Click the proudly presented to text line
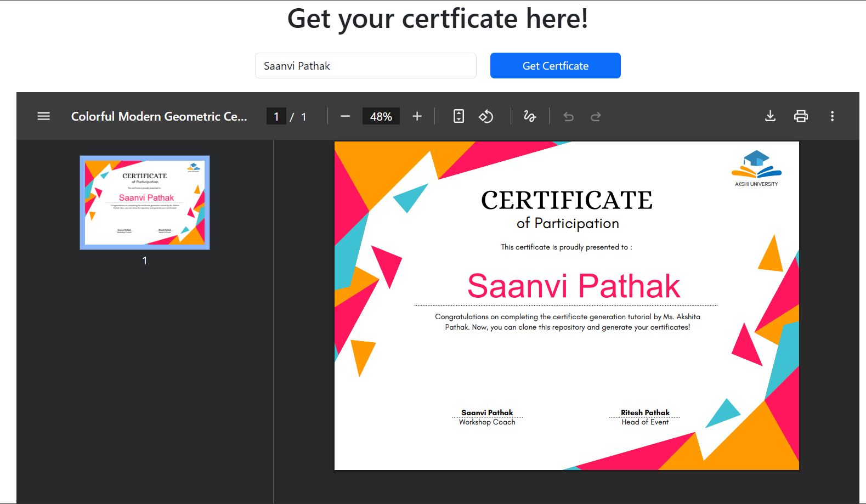Viewport: 866px width, 504px height. [x=567, y=247]
